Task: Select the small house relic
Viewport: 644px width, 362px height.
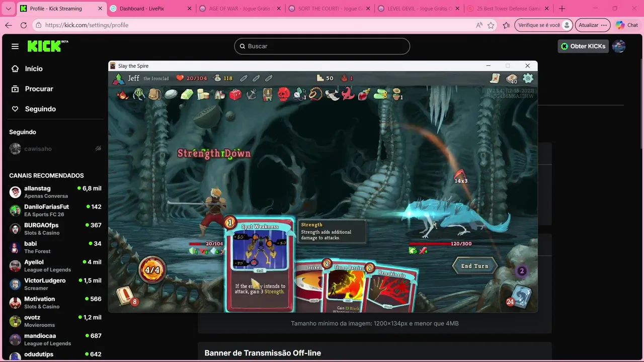Action: pos(219,94)
